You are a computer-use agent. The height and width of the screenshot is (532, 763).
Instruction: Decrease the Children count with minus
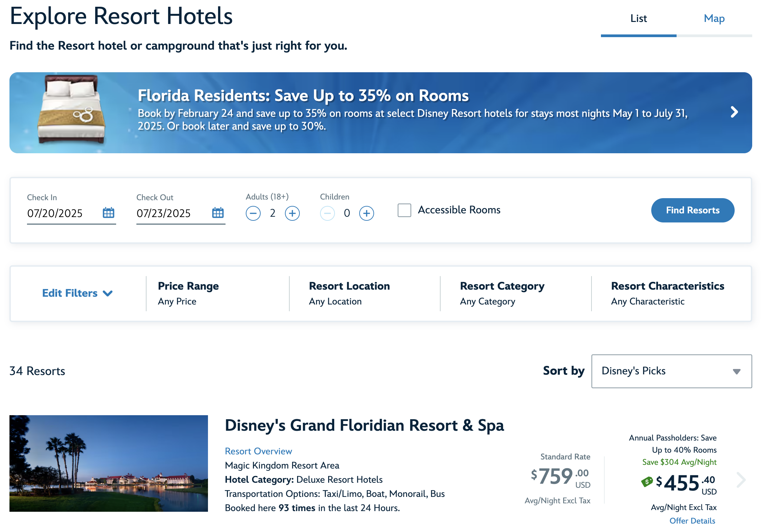(327, 213)
